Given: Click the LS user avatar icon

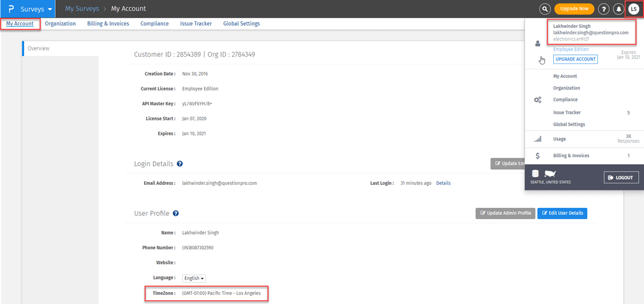Looking at the screenshot, I should coord(634,9).
